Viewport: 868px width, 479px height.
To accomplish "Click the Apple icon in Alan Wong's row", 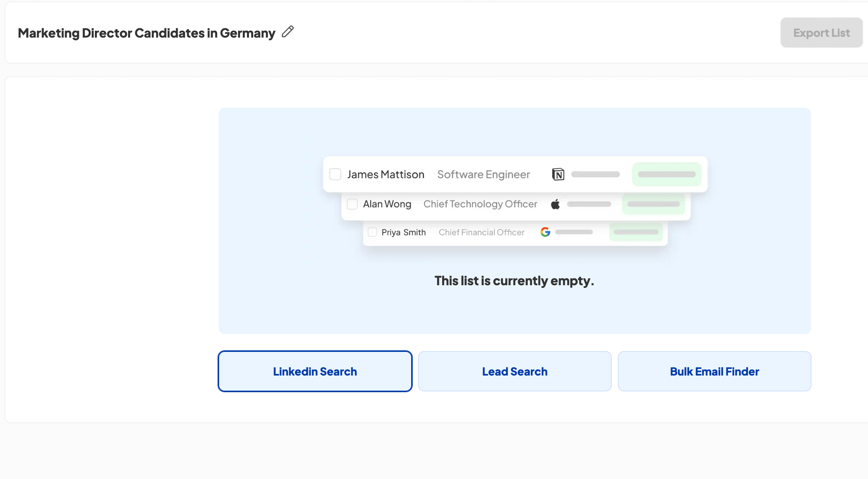I will (555, 204).
